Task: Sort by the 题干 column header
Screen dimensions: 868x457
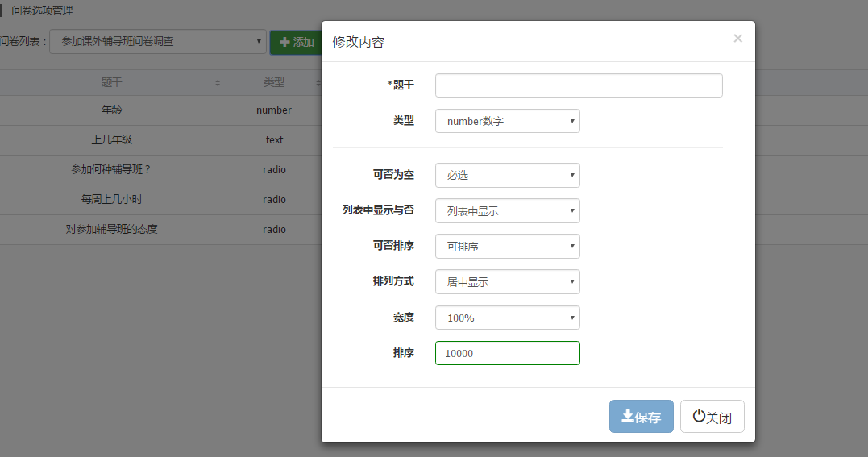Action: tap(112, 82)
